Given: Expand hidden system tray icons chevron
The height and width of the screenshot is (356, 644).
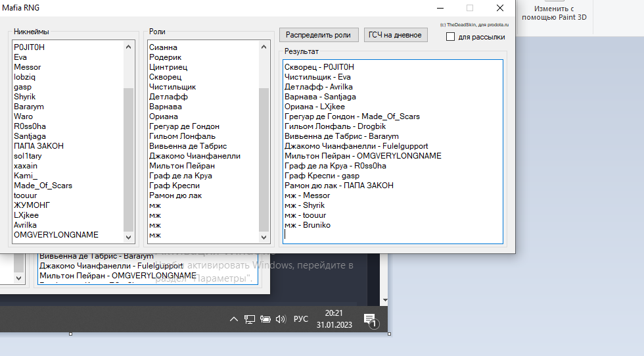Looking at the screenshot, I should click(234, 319).
